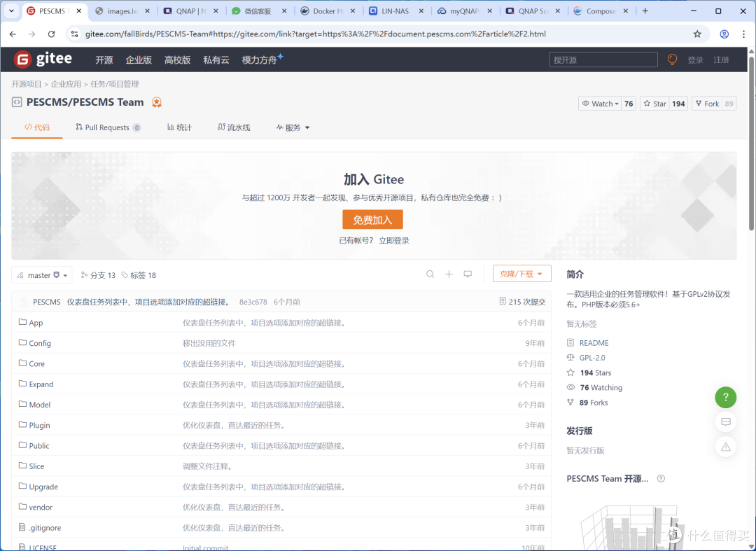The height and width of the screenshot is (551, 756).
Task: Click 分支 13 branches link
Action: pyautogui.click(x=99, y=275)
